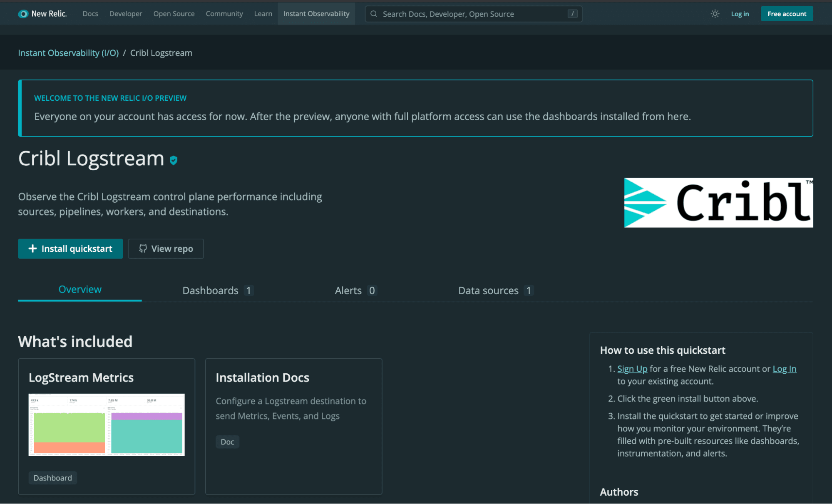This screenshot has width=832, height=504.
Task: Click the slash keyboard shortcut badge
Action: [572, 14]
